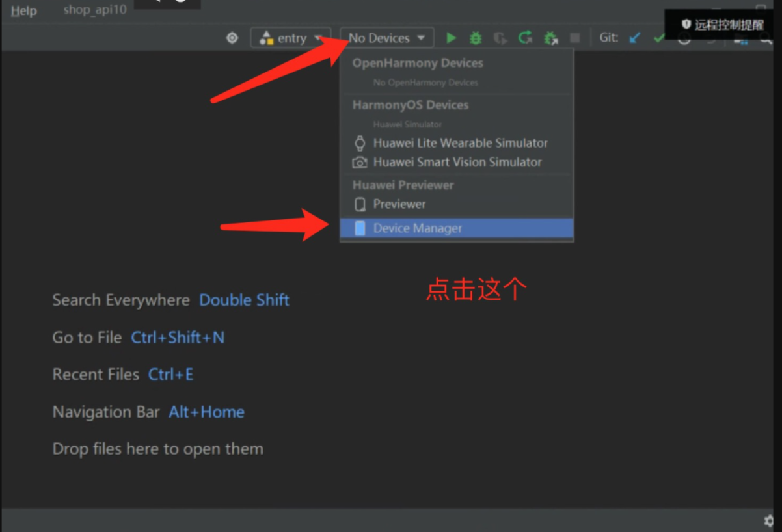Click the HarmonyOS Devices header

click(411, 105)
